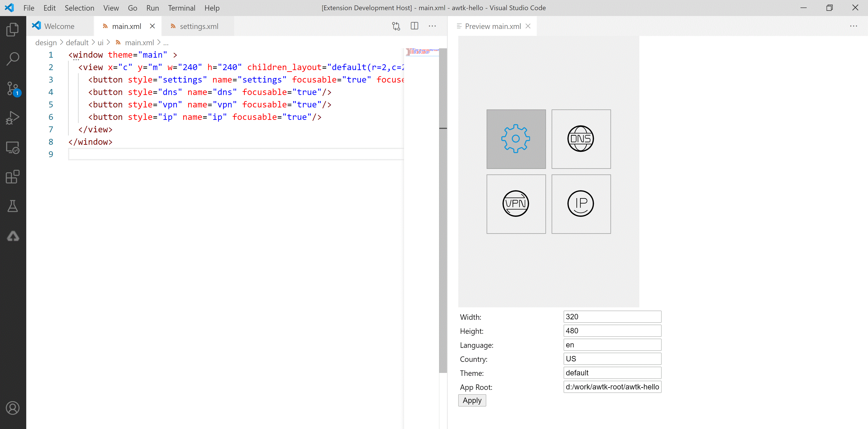Click the Width input field
Viewport: 868px width, 429px height.
point(612,317)
